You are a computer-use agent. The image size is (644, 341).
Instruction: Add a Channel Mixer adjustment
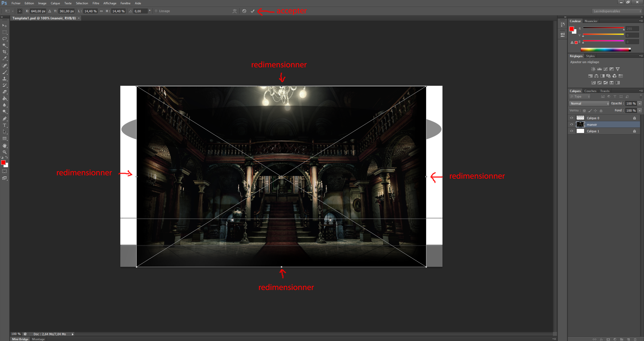614,76
